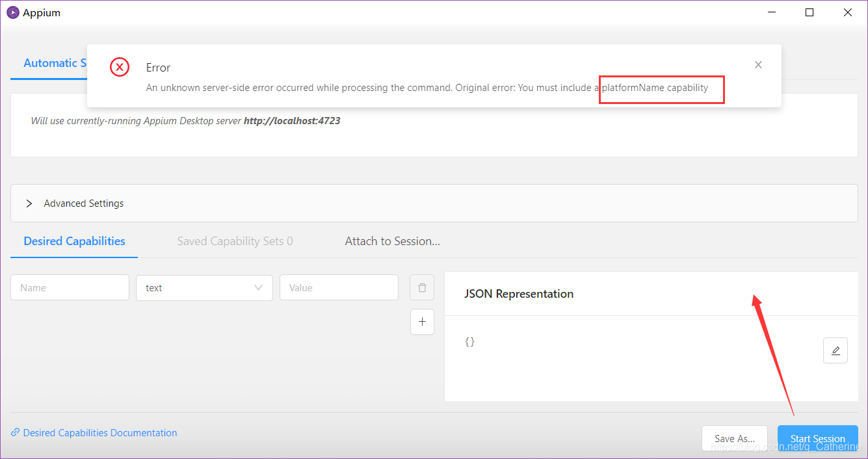This screenshot has height=459, width=868.
Task: Click the empty JSON braces text
Action: click(x=469, y=341)
